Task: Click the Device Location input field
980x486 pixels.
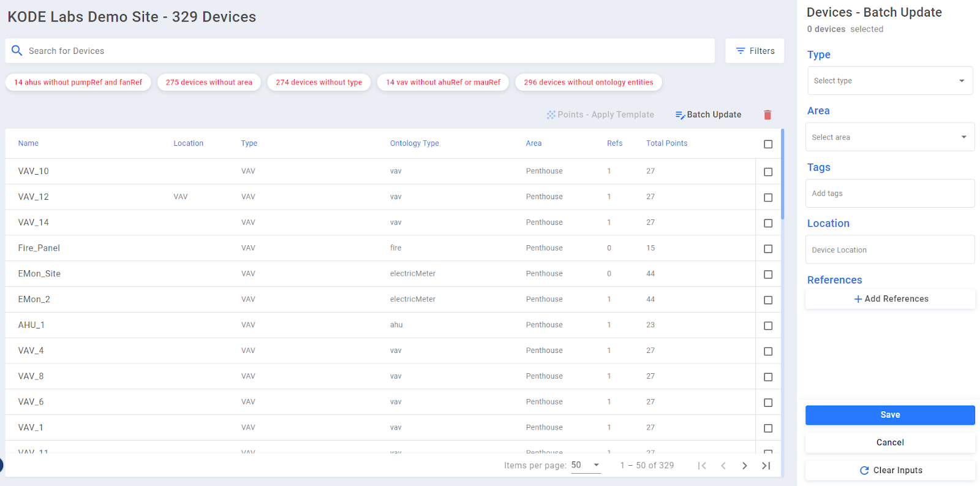Action: tap(890, 250)
